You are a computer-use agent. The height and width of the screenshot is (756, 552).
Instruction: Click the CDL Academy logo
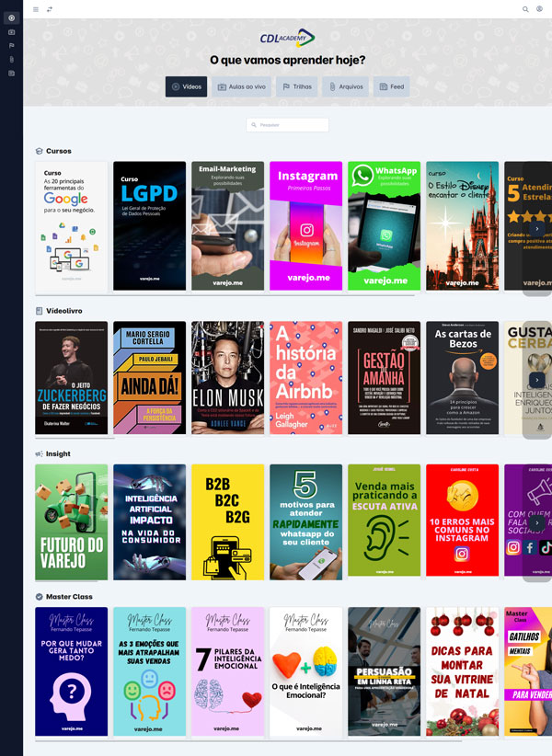pos(287,38)
